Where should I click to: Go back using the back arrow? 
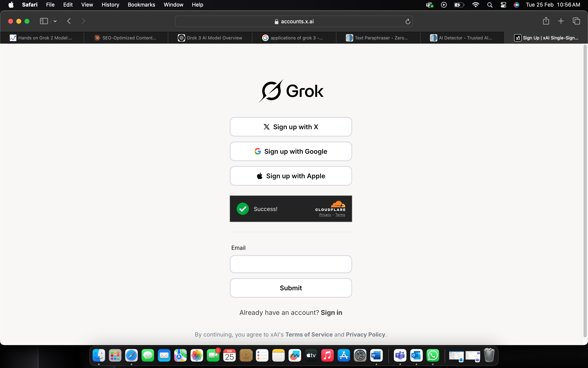coord(69,21)
